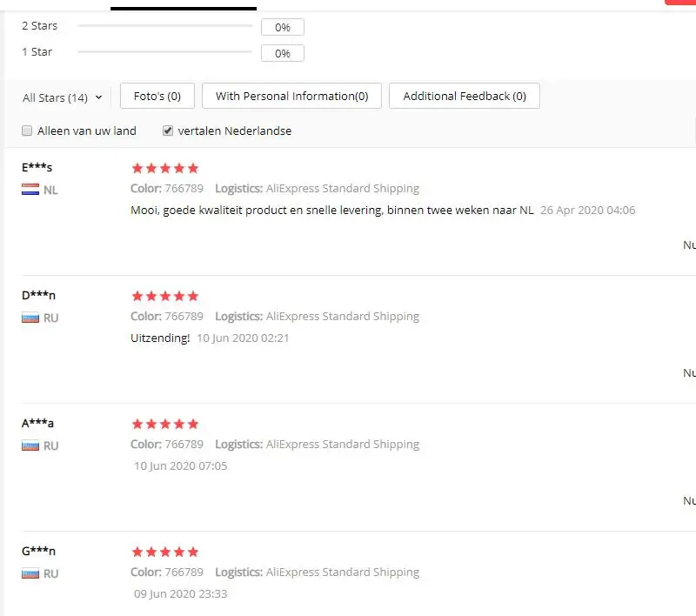Click the date 09 Jun 2020 23:33

(181, 593)
